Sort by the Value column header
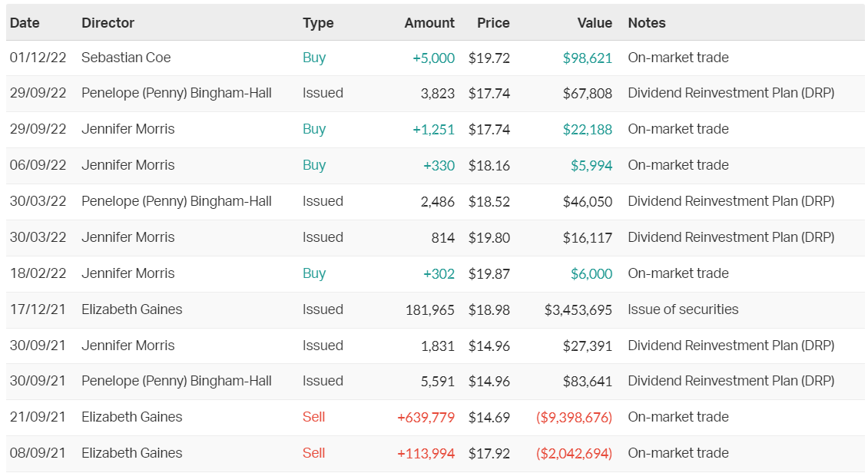868x473 pixels. click(x=595, y=23)
